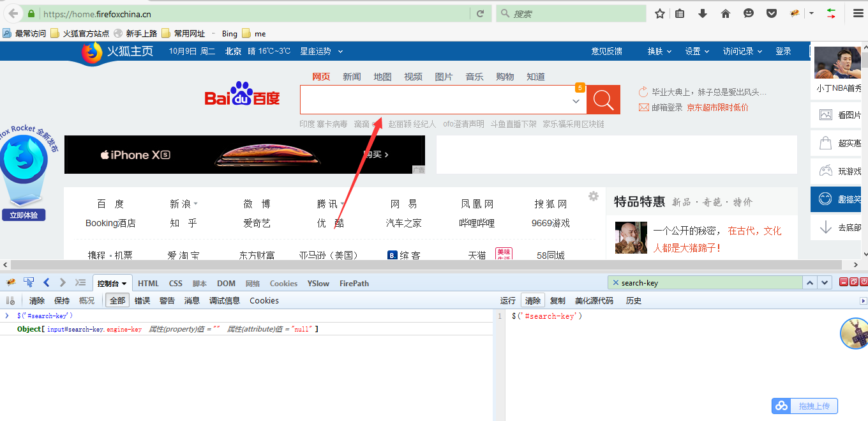This screenshot has width=868, height=421.
Task: Click 历史 history in command editor
Action: coord(634,300)
